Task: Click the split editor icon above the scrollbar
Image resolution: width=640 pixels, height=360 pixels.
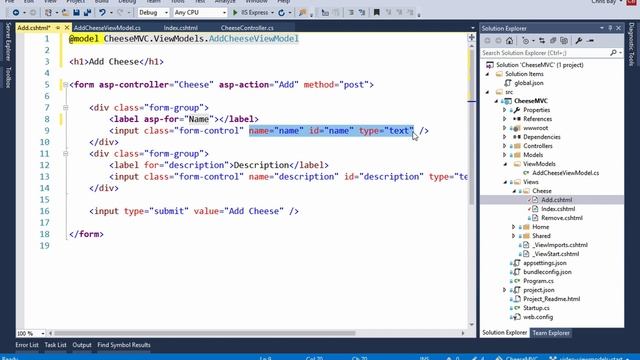Action: [471, 38]
